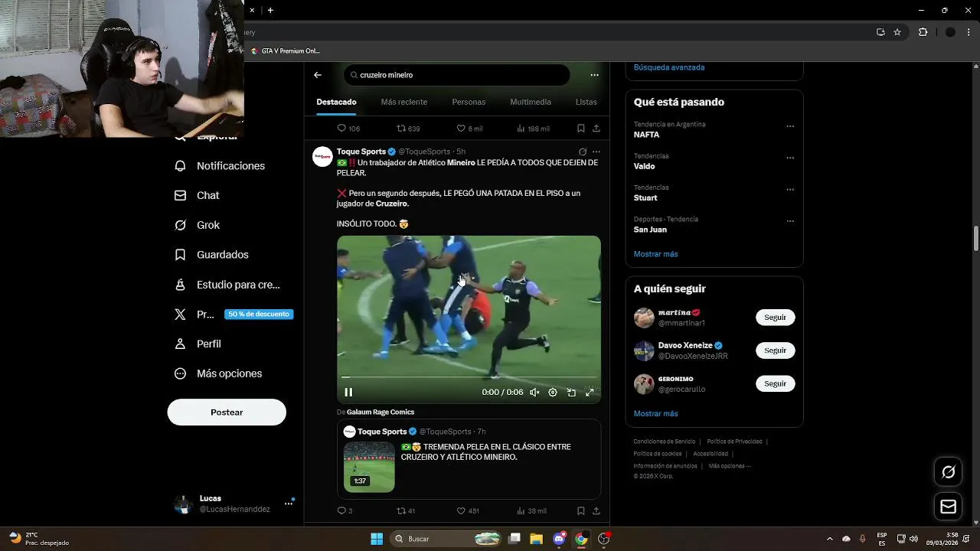Image resolution: width=980 pixels, height=551 pixels.
Task: Expand Más opciones in the sidebar
Action: (x=218, y=373)
